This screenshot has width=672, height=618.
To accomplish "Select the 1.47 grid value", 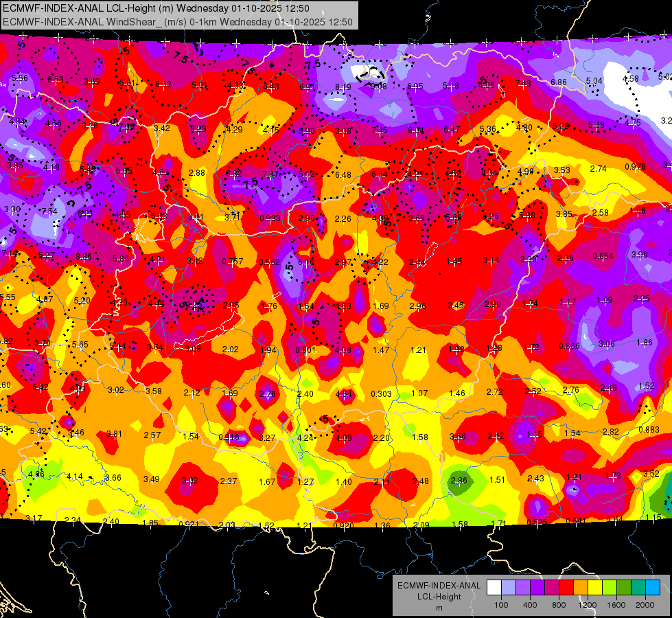I will [381, 350].
